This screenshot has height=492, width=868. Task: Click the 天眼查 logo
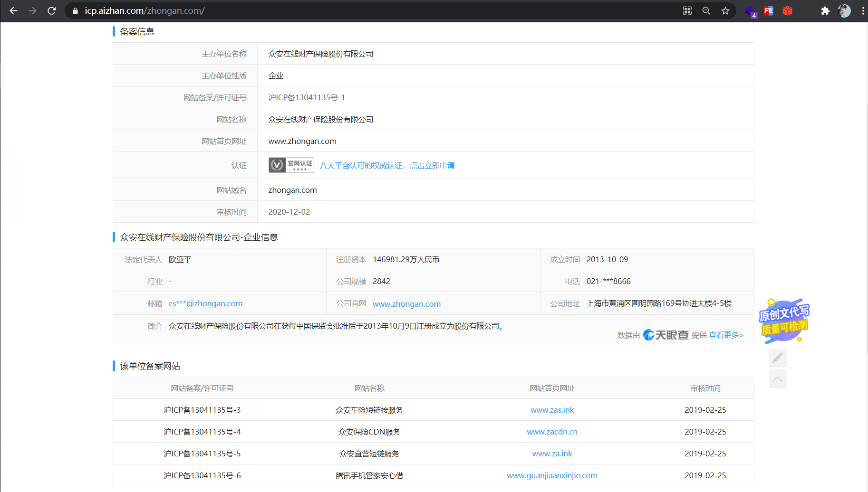coord(666,335)
